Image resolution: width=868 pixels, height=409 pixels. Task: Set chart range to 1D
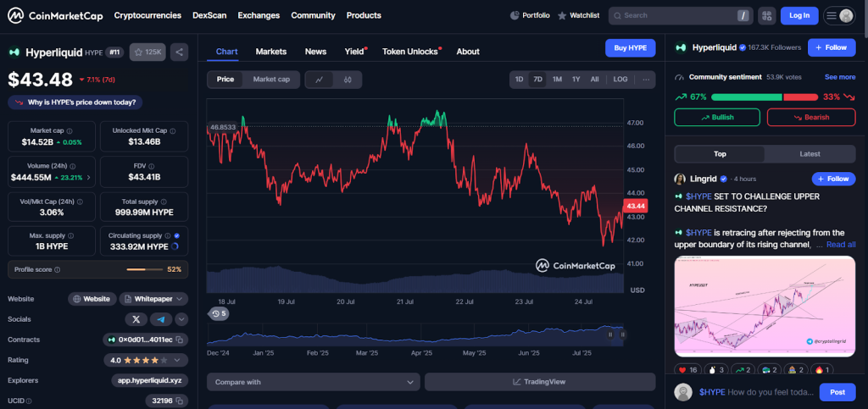click(x=520, y=80)
